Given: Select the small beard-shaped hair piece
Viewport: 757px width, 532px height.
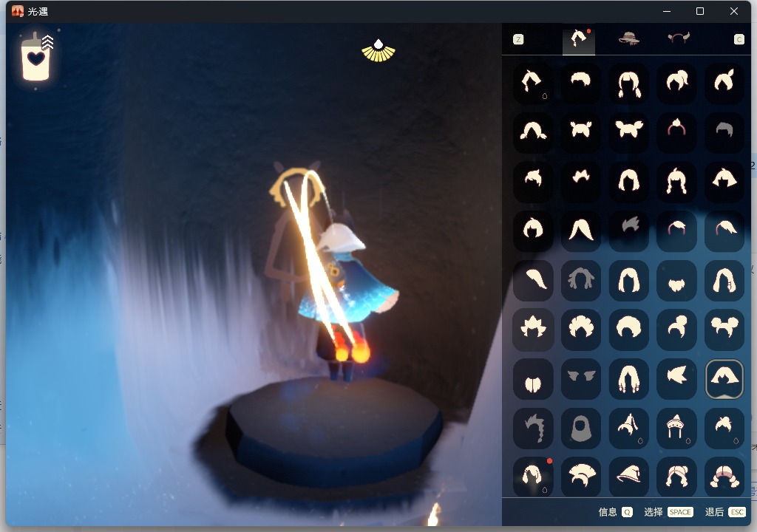Looking at the screenshot, I should tap(676, 280).
